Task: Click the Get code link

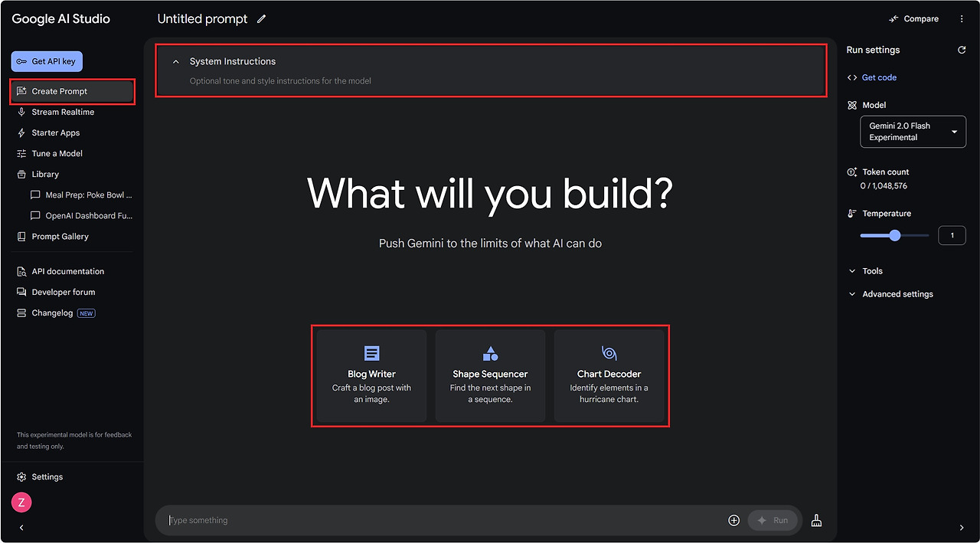Action: point(879,77)
